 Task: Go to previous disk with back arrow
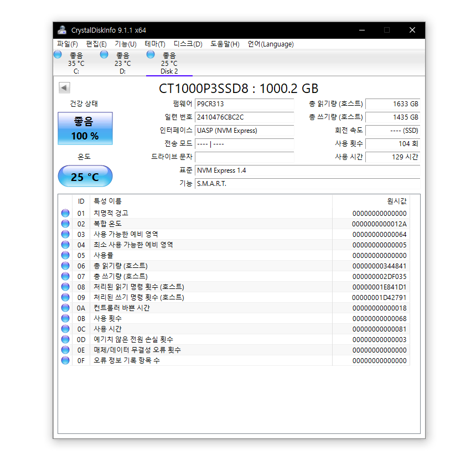point(64,88)
